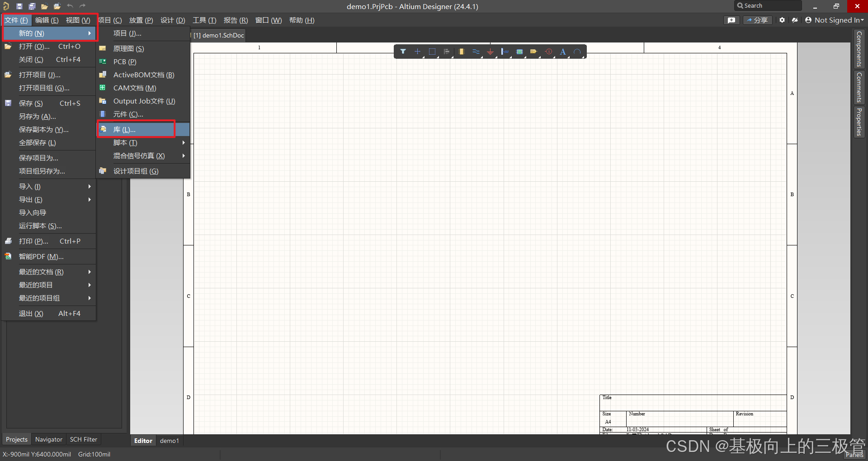Open the 窗口 (W) menu
Viewport: 868px width, 461px height.
(x=268, y=20)
